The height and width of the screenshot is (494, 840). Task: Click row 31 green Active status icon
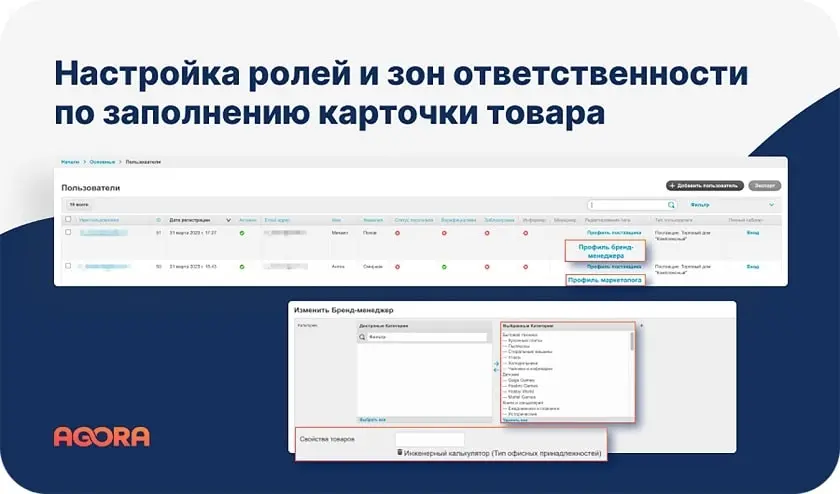tap(242, 233)
